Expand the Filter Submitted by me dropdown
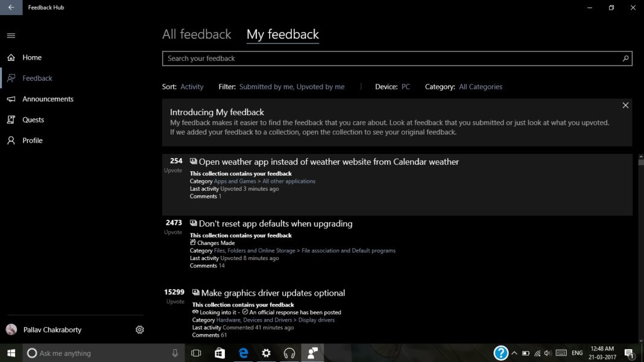The height and width of the screenshot is (362, 644). (292, 87)
